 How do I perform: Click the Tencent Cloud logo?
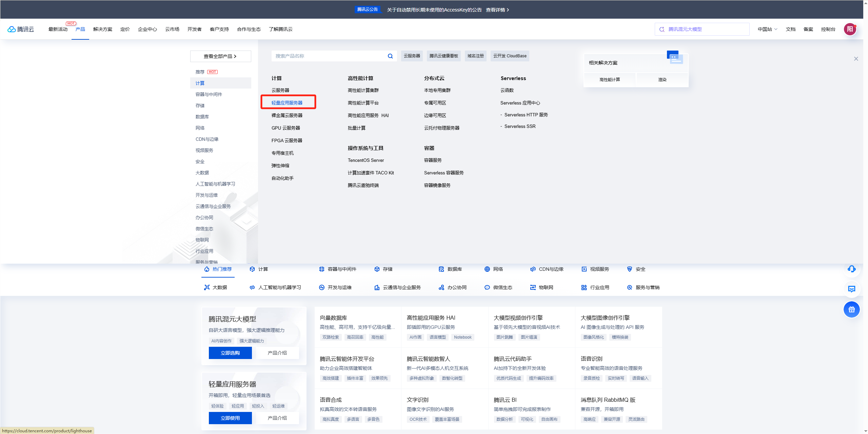(21, 29)
